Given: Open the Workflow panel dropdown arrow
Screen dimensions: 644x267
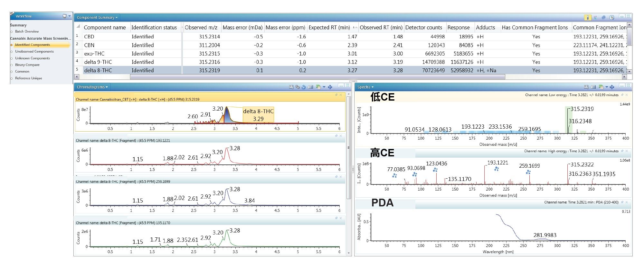Looking at the screenshot, I should 70,16.
